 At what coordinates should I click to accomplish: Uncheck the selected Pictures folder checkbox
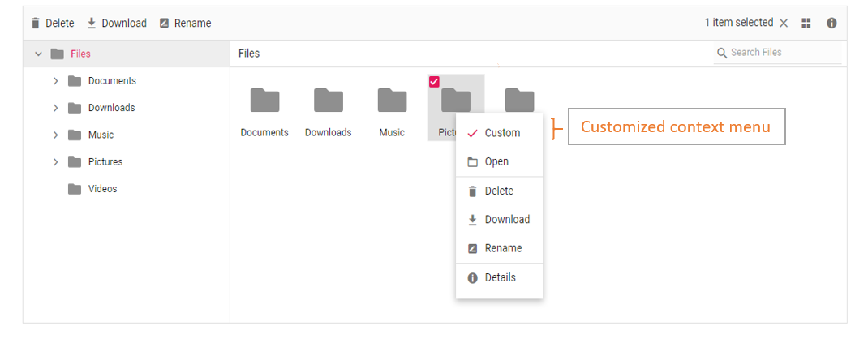(434, 82)
